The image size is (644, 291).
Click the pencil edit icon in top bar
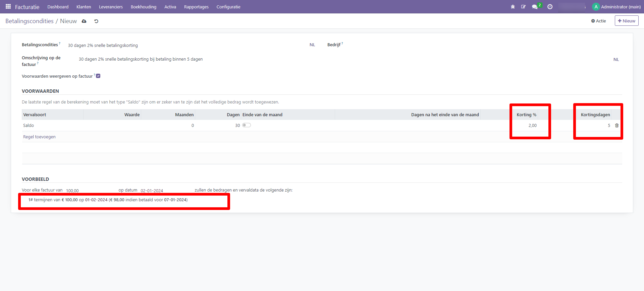(x=523, y=7)
